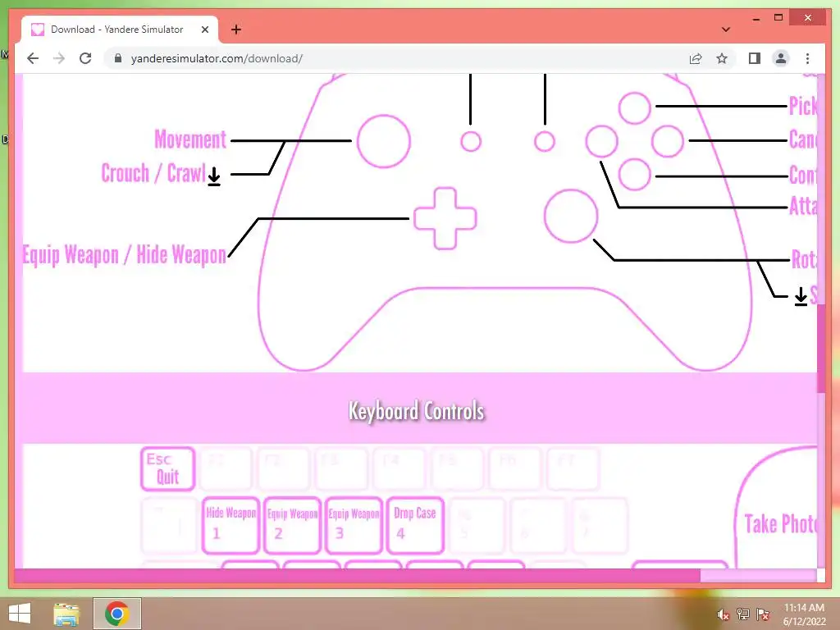Image resolution: width=840 pixels, height=630 pixels.
Task: Bookmark this page with the star icon
Action: 722,58
